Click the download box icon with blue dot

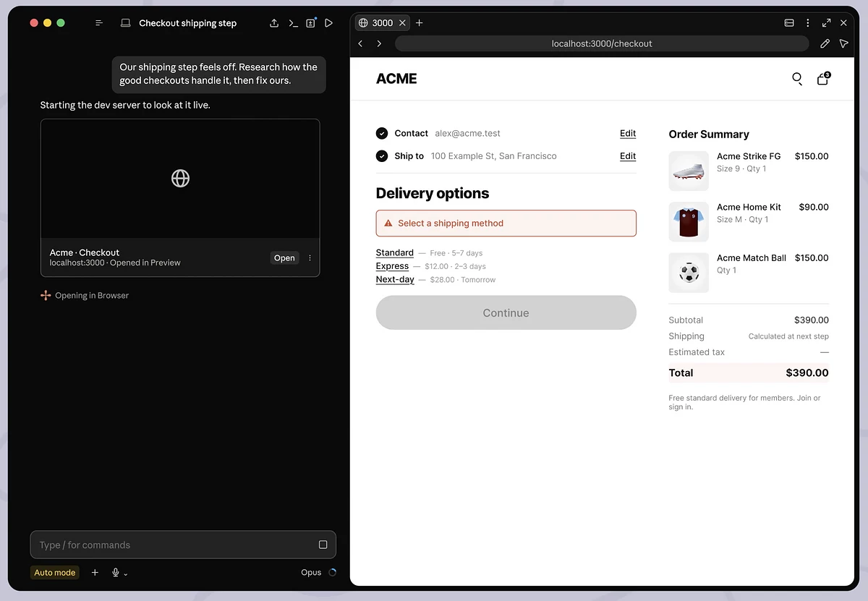tap(311, 22)
